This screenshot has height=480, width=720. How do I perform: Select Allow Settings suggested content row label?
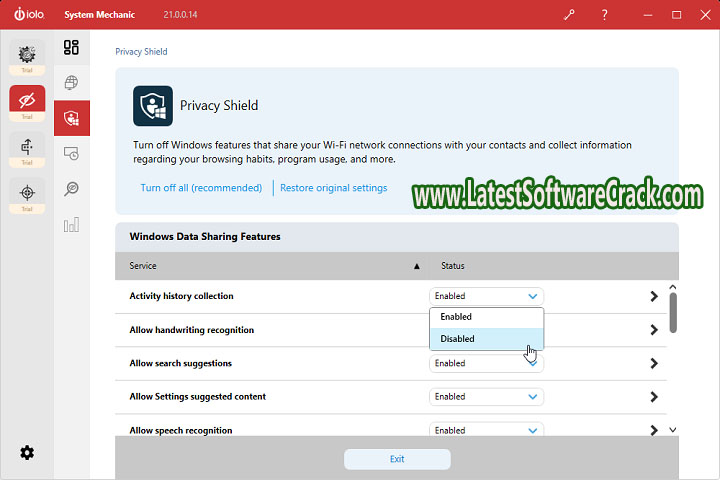[x=197, y=397]
